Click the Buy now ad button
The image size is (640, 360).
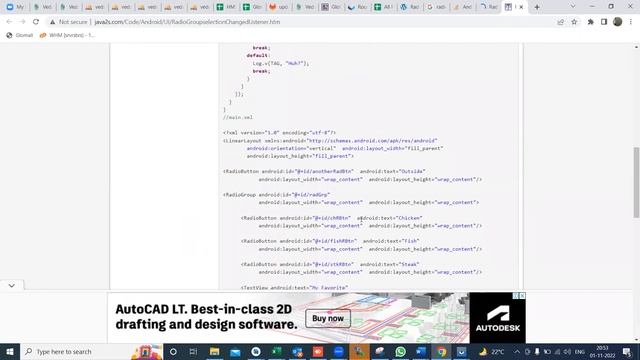[x=328, y=318]
